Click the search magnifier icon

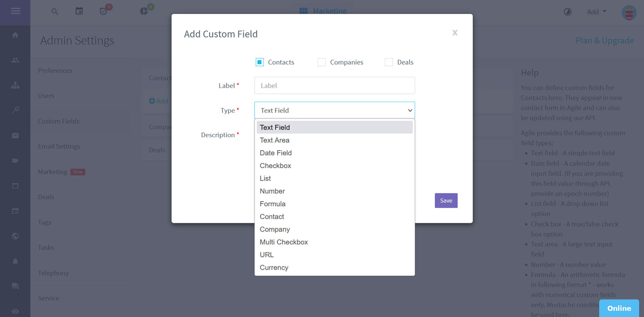[x=55, y=12]
